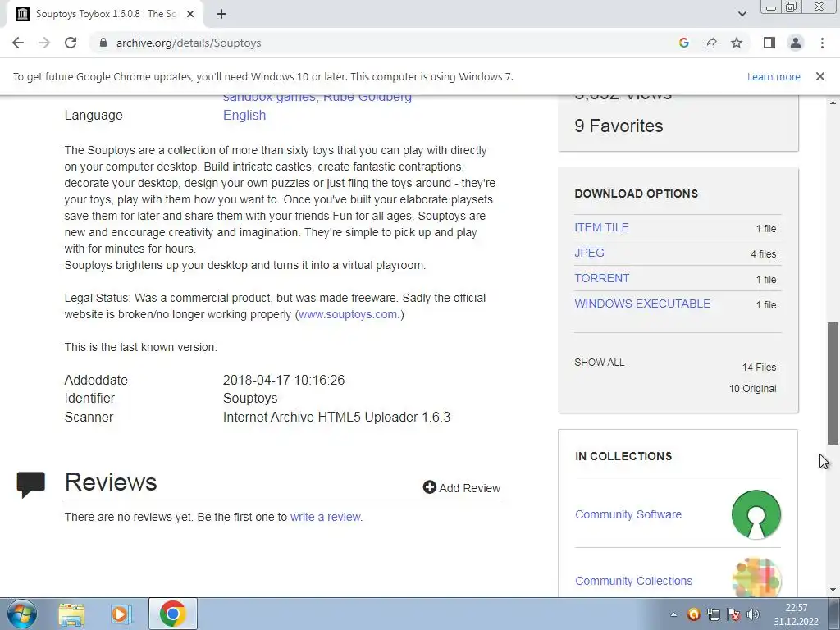
Task: Open the taskbar clock and date
Action: pos(796,614)
